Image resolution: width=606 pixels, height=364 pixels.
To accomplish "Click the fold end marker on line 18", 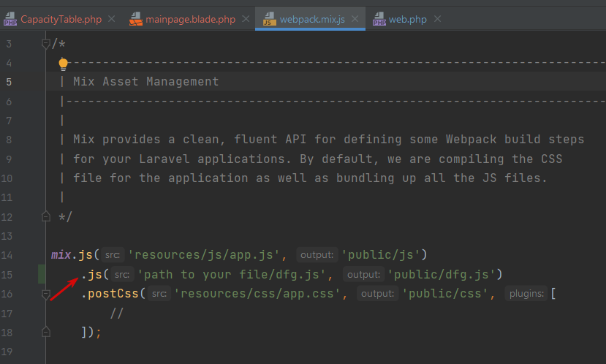I will (46, 331).
